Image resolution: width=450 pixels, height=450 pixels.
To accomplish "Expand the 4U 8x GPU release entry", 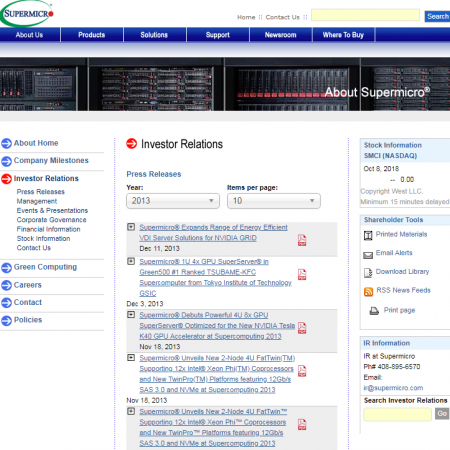I will 131,314.
